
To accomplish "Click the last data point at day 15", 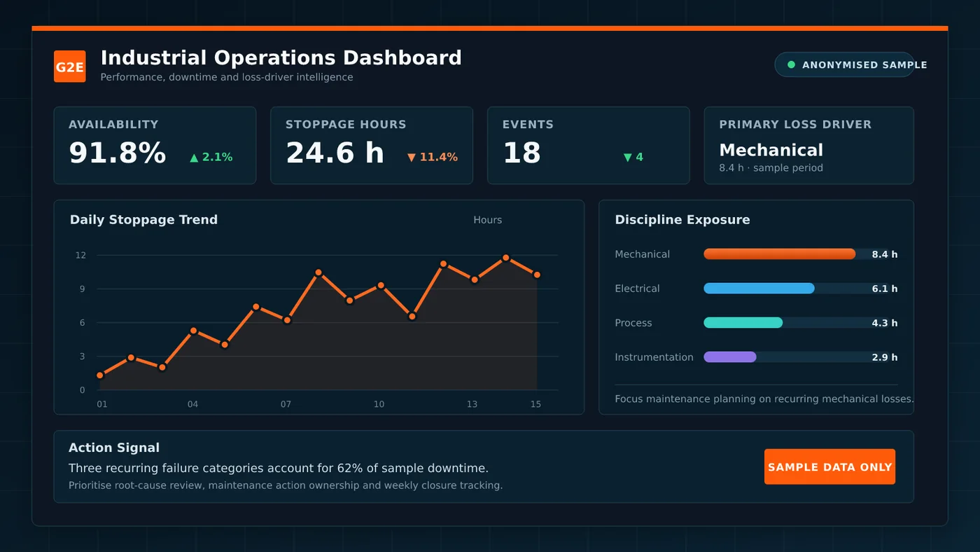I will tap(537, 275).
